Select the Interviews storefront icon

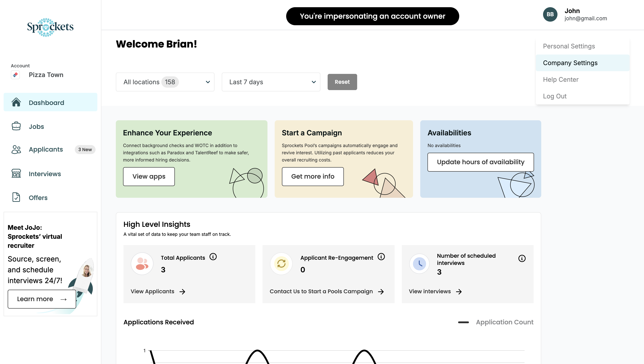(16, 173)
